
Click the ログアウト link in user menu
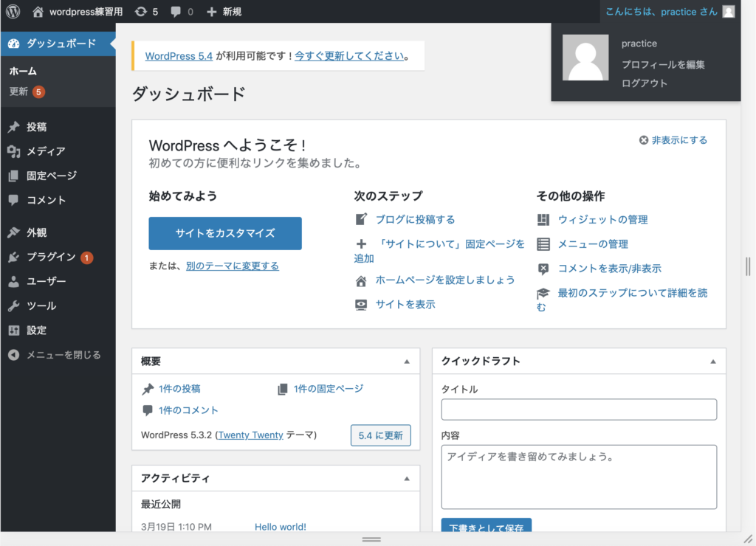tap(644, 83)
